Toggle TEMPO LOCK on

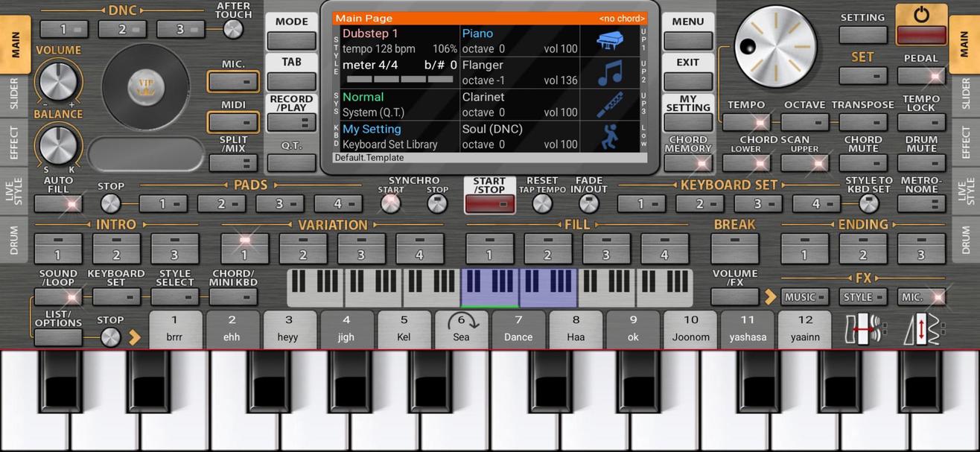click(921, 121)
